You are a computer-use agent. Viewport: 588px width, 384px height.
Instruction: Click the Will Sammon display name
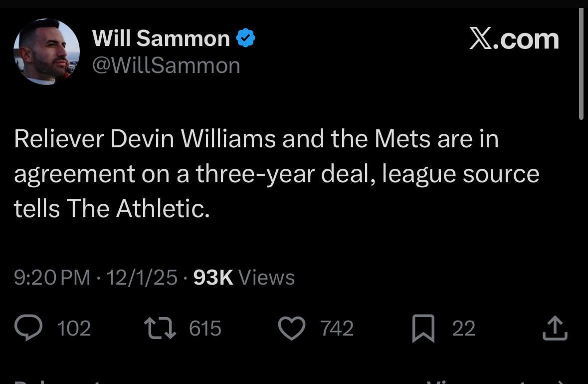tap(159, 37)
